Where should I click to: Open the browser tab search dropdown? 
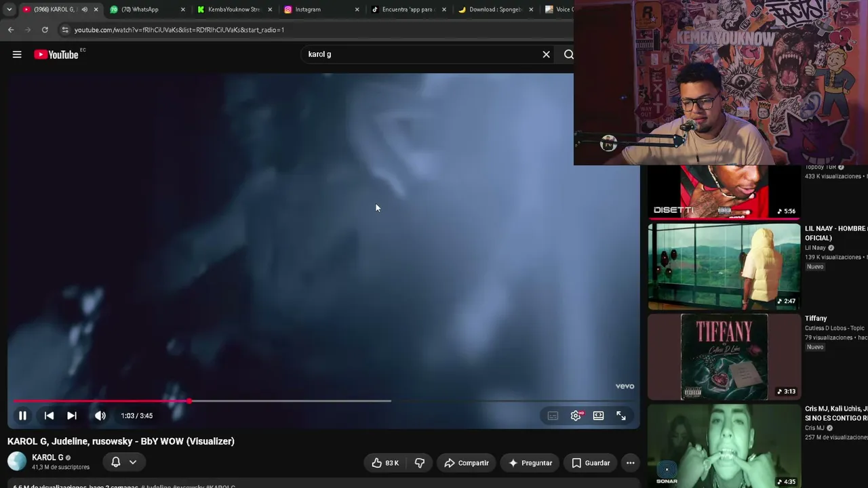coord(9,9)
